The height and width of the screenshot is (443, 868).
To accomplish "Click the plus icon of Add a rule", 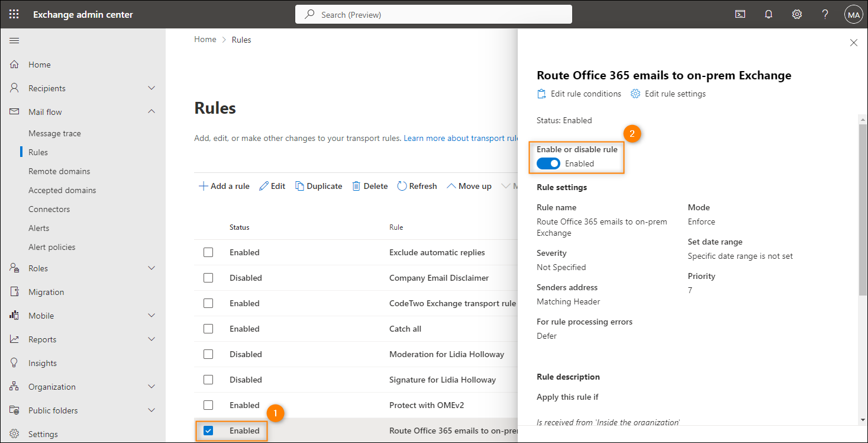I will (203, 186).
